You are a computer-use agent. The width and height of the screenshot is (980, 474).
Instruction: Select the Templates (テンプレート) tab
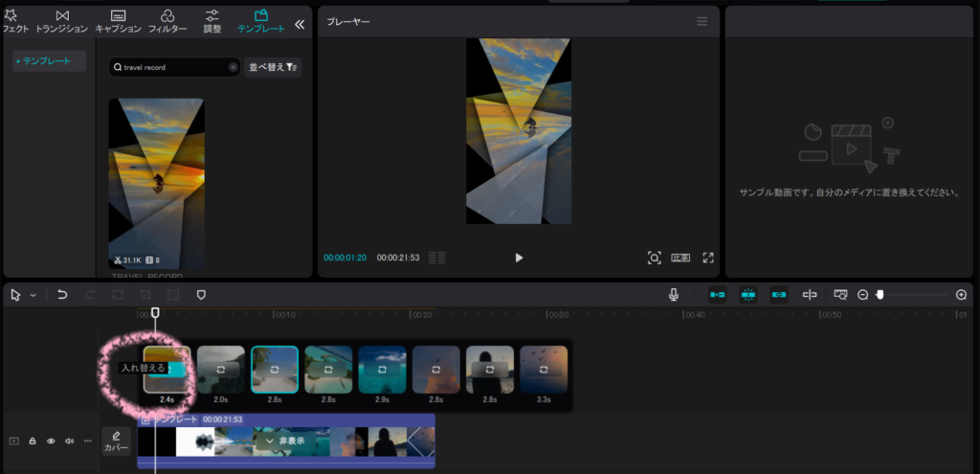click(261, 21)
